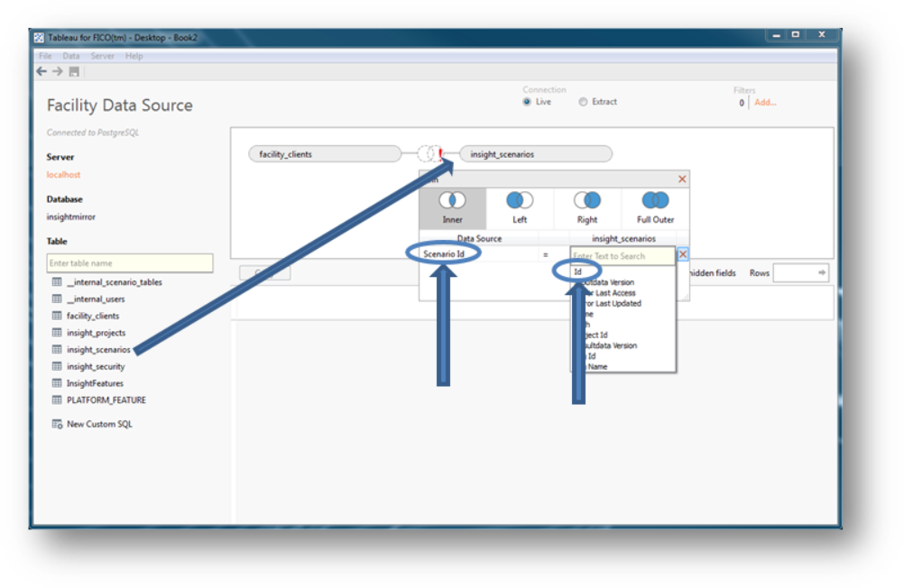
Task: Go forward with the right arrow toolbar icon
Action: click(x=58, y=71)
